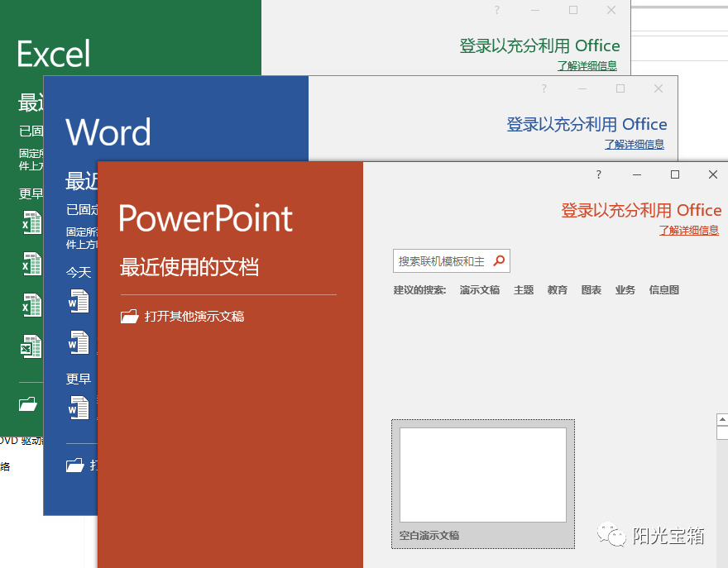Screen dimensions: 728x568
Task: Close the Excel window
Action: click(x=611, y=10)
